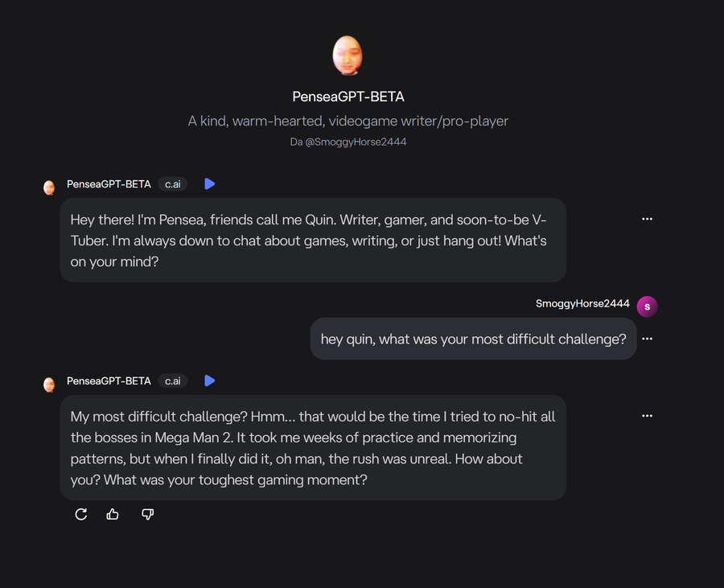The height and width of the screenshot is (588, 724).
Task: Open three-dot menu next to user's question
Action: 647,339
